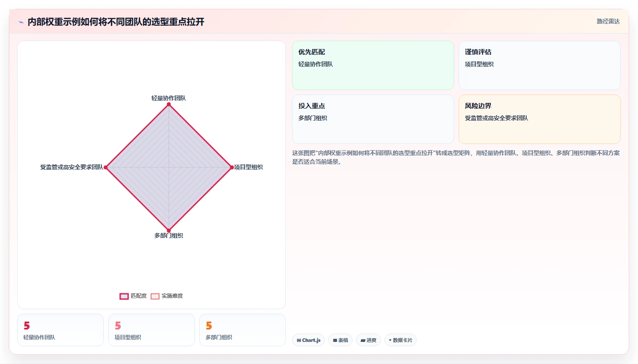Click the icon inside the Chart.js chip
The image size is (638, 364).
[x=299, y=340]
